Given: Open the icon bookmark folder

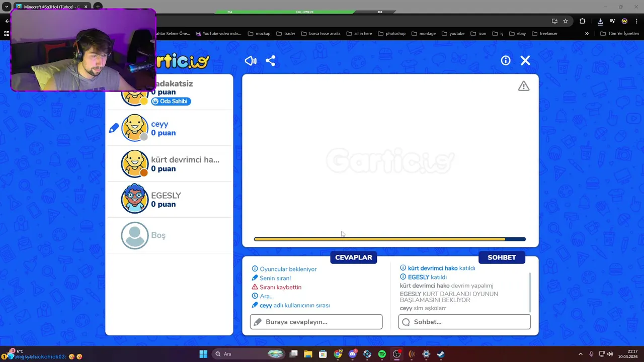Looking at the screenshot, I should click(x=478, y=34).
